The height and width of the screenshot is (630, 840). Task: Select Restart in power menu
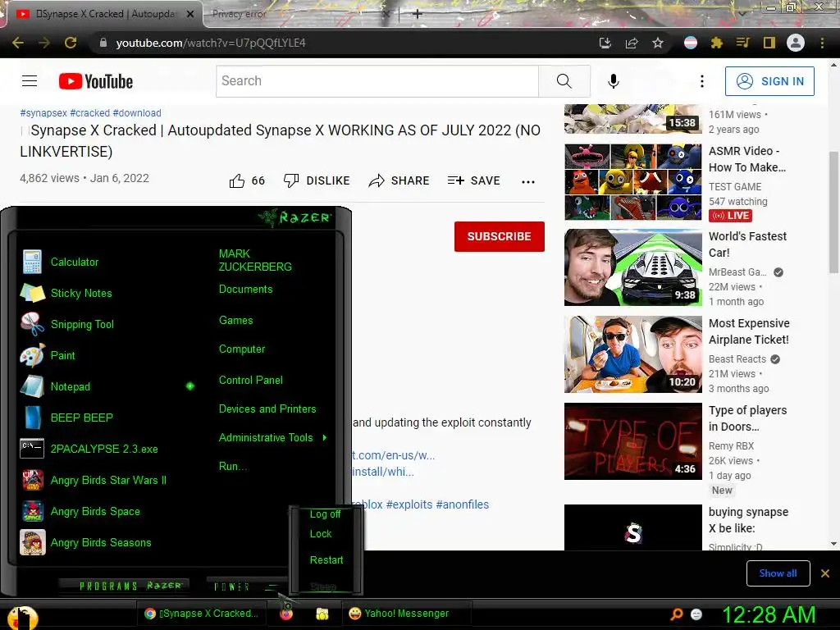tap(326, 560)
